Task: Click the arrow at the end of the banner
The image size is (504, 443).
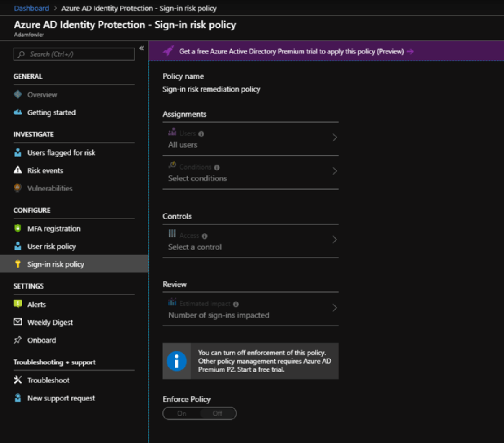Action: pyautogui.click(x=410, y=52)
